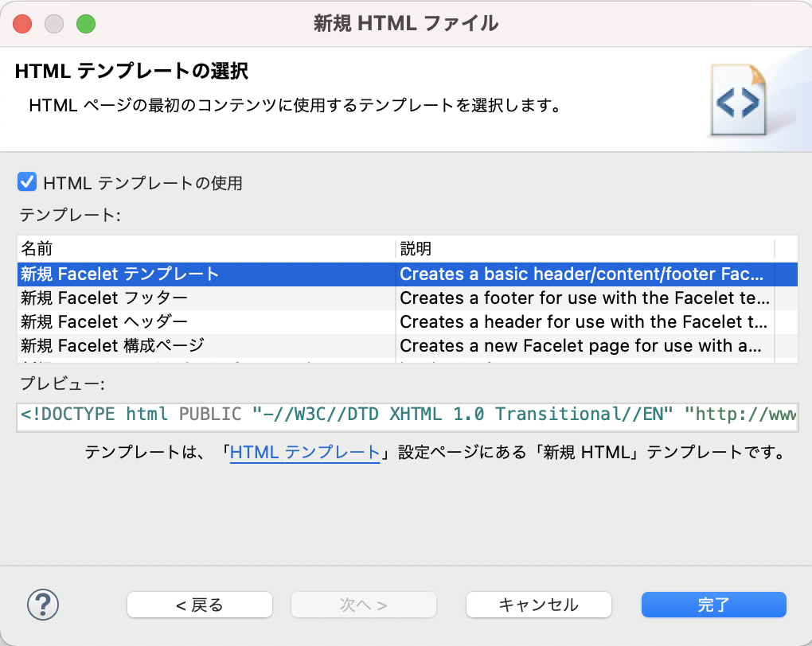Click the < 戻る button
The height and width of the screenshot is (646, 812).
point(199,605)
